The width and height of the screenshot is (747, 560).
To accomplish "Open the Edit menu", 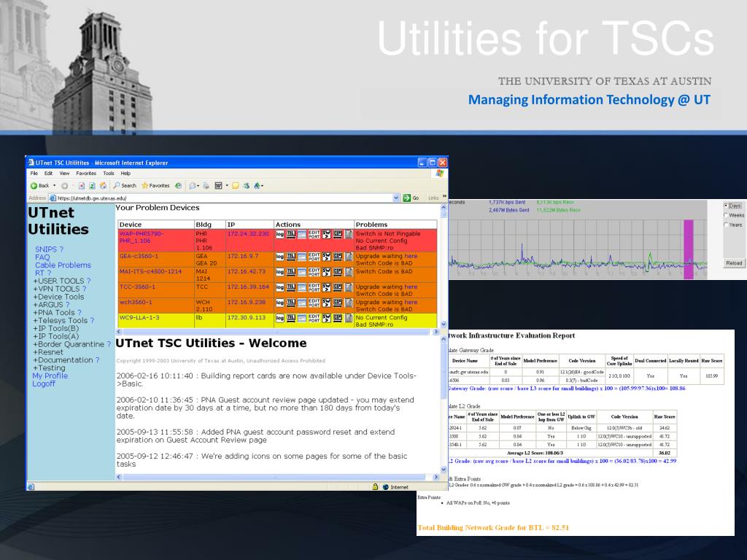I will 49,174.
